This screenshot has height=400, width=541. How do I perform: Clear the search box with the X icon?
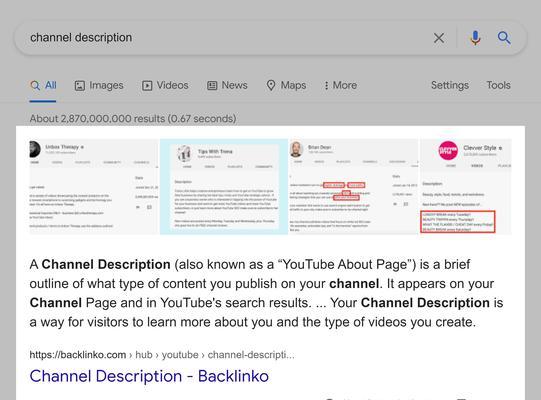pyautogui.click(x=439, y=38)
